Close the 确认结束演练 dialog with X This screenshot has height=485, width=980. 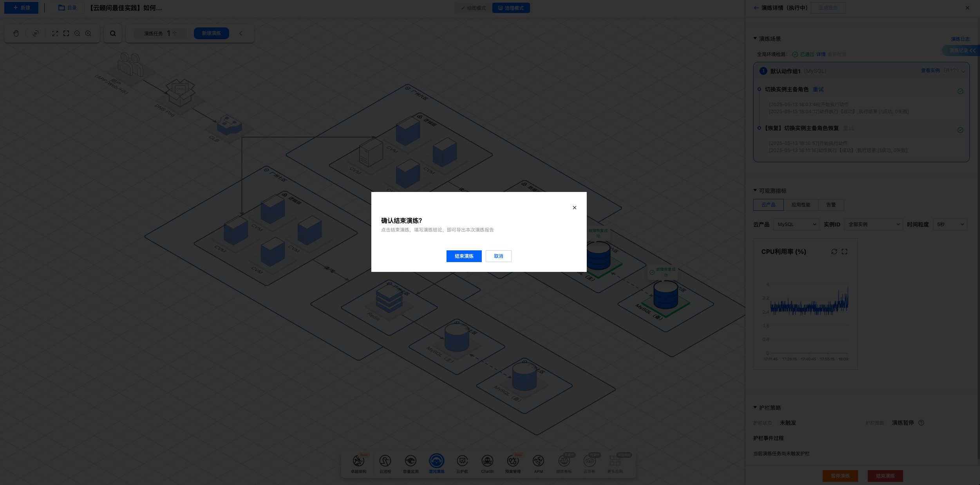pos(575,208)
